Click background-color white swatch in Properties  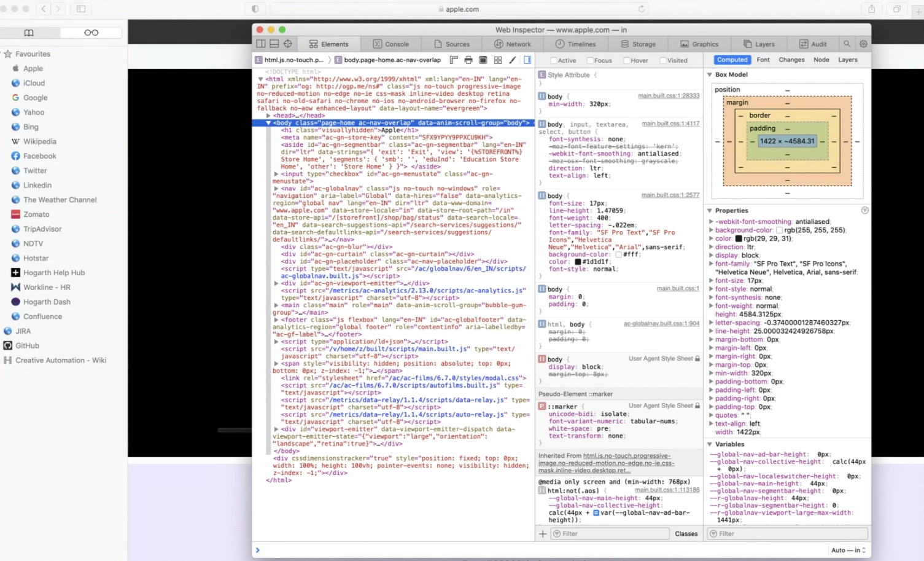pos(779,230)
